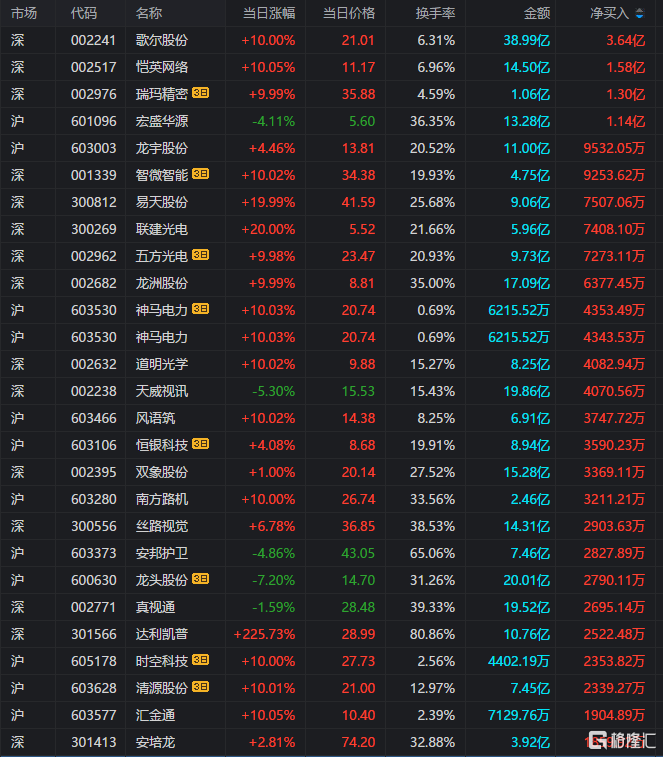Click the 38.99亿 amount for 歌尔股份
663x757 pixels.
point(526,40)
